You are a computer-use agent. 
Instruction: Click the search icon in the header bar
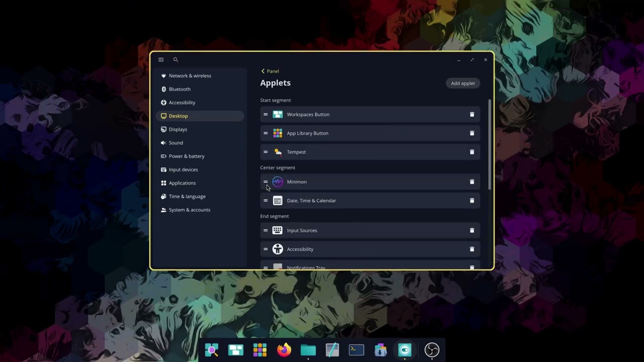175,59
